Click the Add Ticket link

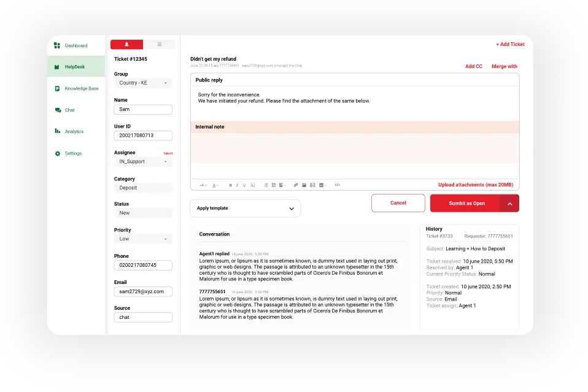click(510, 44)
